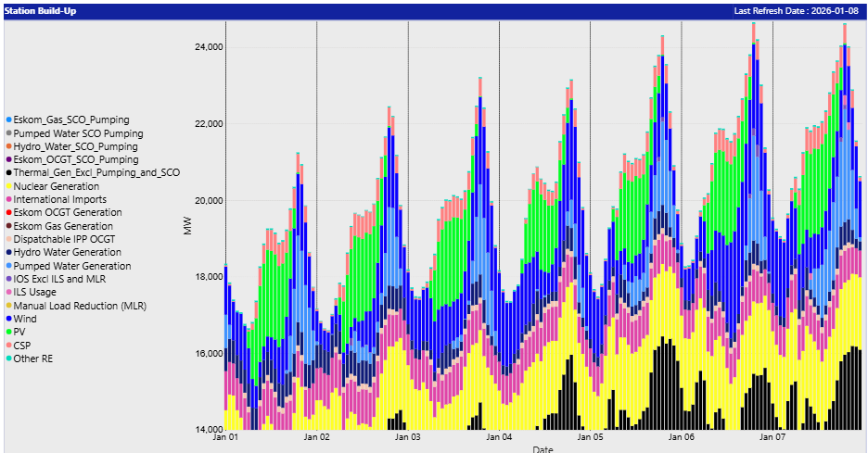Screen dimensions: 868x453
Task: Click the teal Other RE legend marker
Action: click(x=8, y=359)
